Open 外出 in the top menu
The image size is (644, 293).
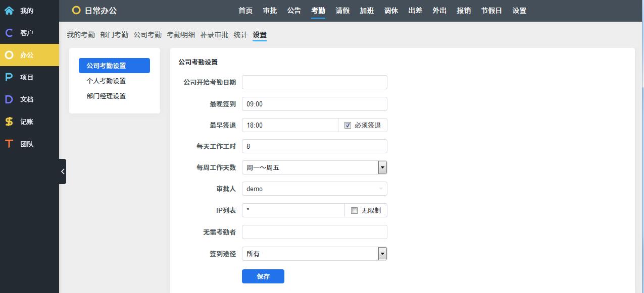coord(439,11)
